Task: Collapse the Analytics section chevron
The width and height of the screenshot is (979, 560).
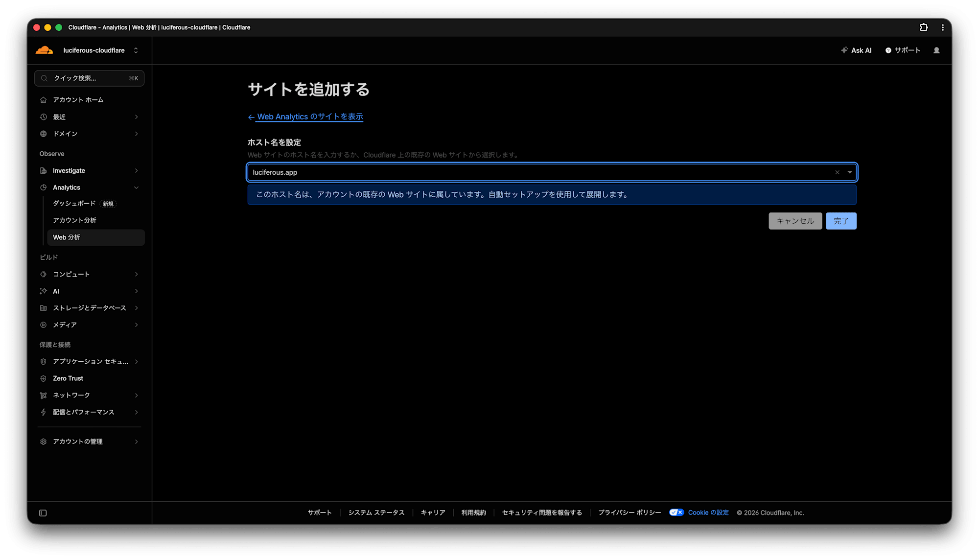Action: (137, 187)
